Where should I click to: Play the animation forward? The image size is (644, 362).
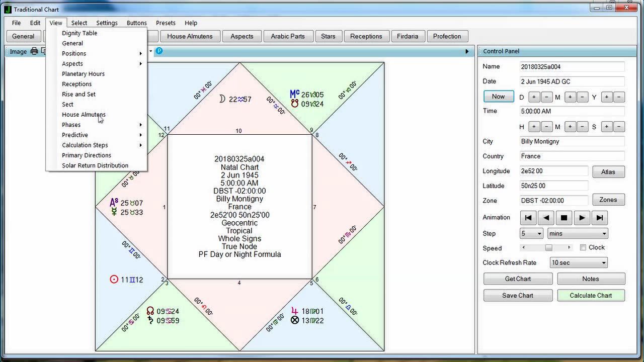click(582, 218)
